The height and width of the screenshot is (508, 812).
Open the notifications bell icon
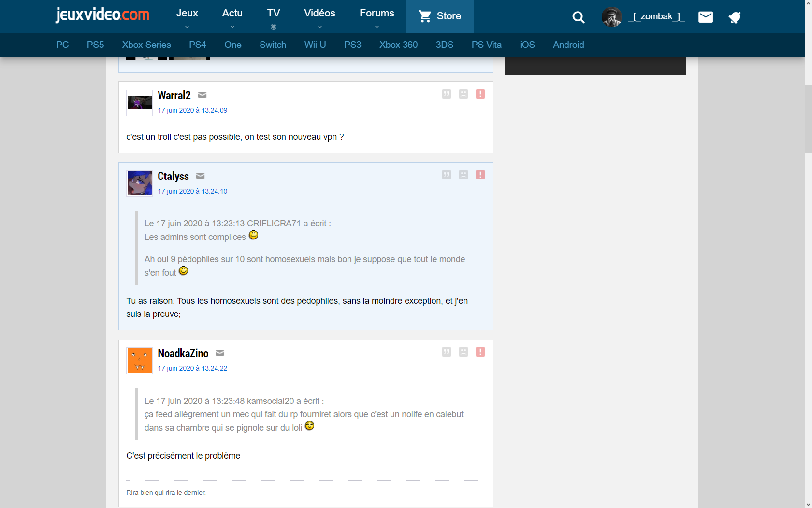click(735, 18)
